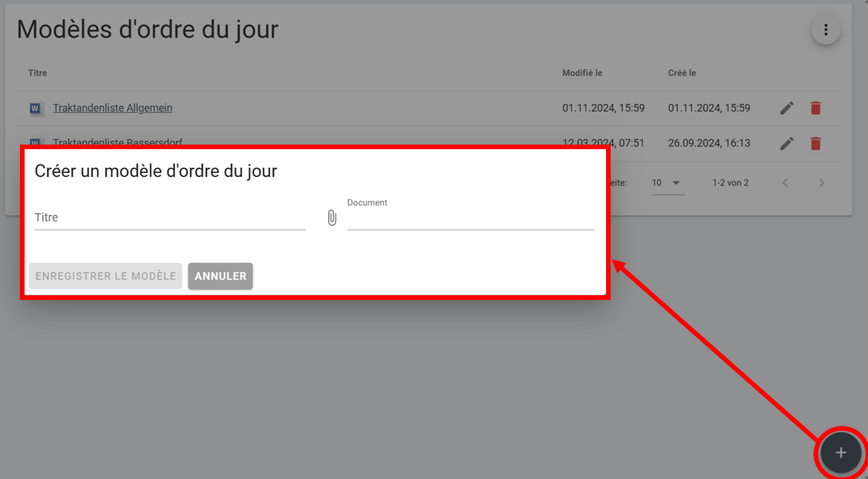Viewport: 868px width, 479px height.
Task: Delete Traktandenliste Bassersdorf via trash icon
Action: (816, 144)
